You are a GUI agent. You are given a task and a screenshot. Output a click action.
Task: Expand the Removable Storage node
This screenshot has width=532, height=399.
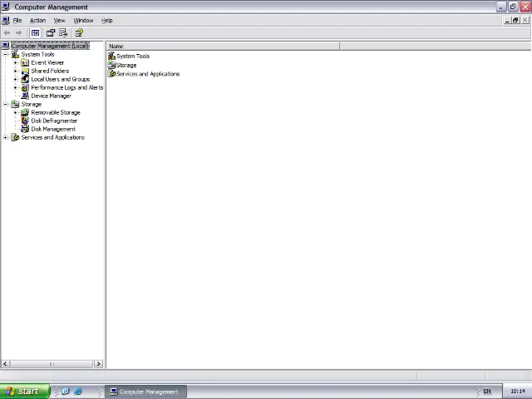pyautogui.click(x=15, y=112)
